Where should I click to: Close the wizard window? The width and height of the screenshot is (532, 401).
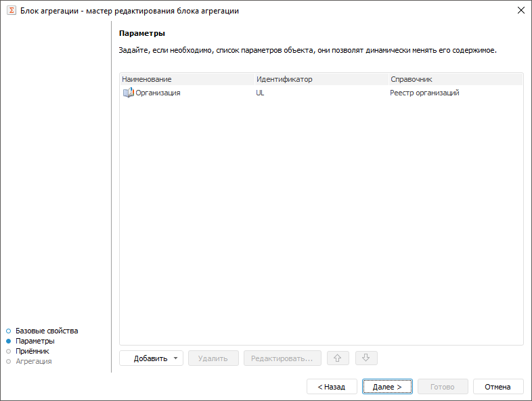(520, 11)
